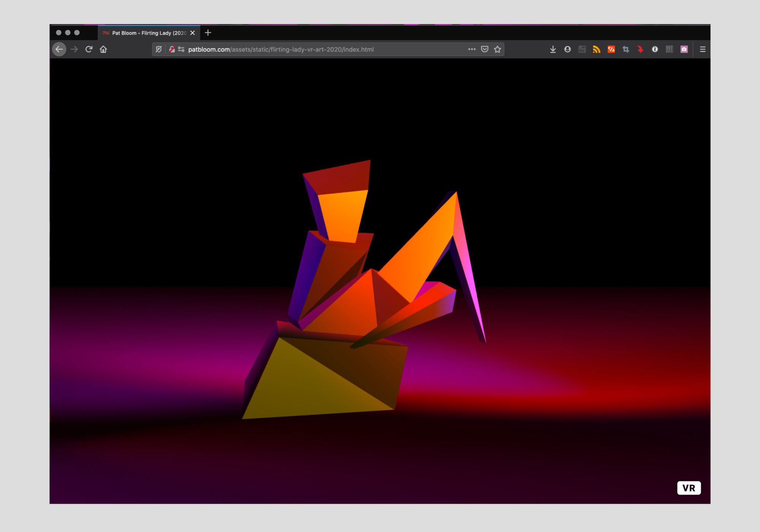
Task: Click the orange RSS feed extension
Action: coord(597,49)
